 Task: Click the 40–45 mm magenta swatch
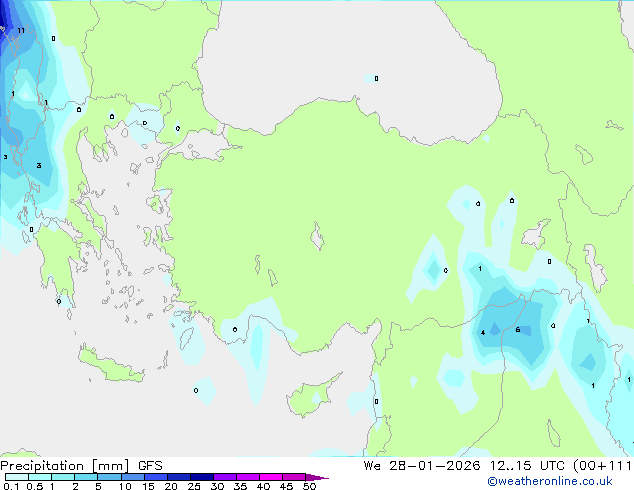point(271,477)
